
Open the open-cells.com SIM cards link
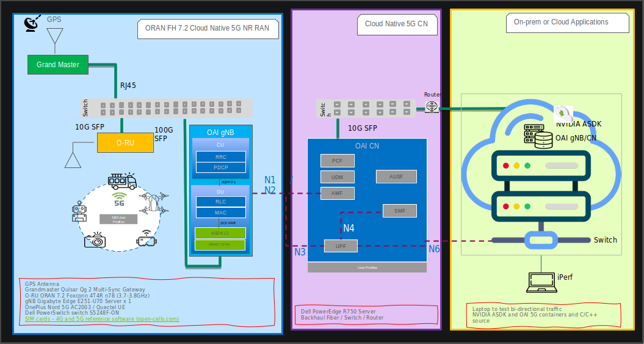point(102,319)
